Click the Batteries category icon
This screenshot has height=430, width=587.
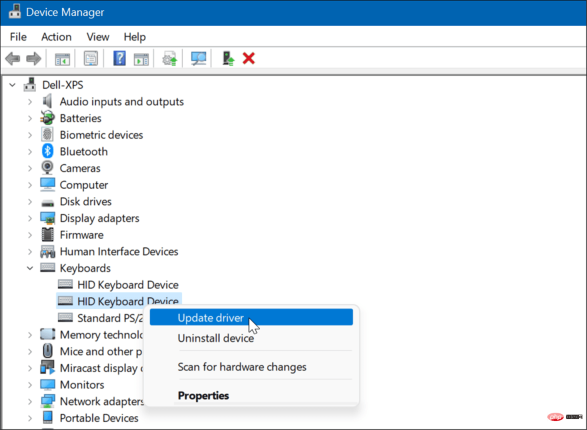click(x=47, y=118)
